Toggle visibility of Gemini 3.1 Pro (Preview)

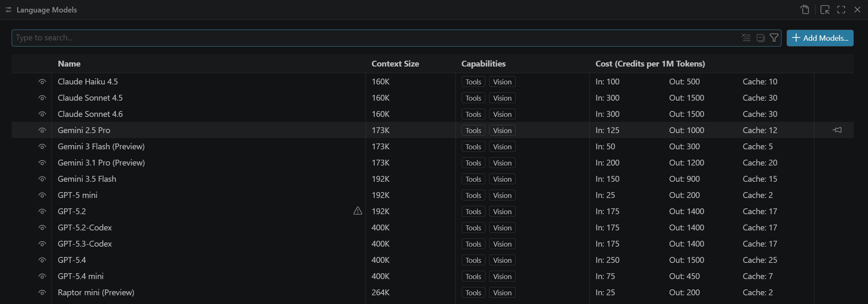coord(42,163)
